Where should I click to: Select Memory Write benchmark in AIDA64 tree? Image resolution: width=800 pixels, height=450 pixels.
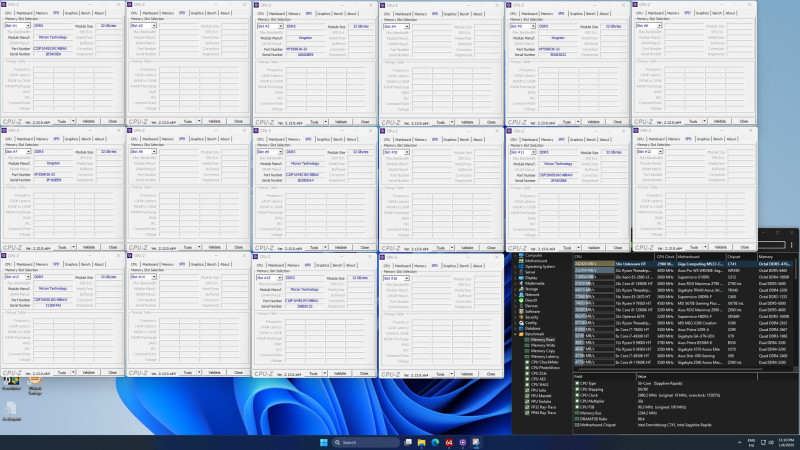pyautogui.click(x=542, y=345)
